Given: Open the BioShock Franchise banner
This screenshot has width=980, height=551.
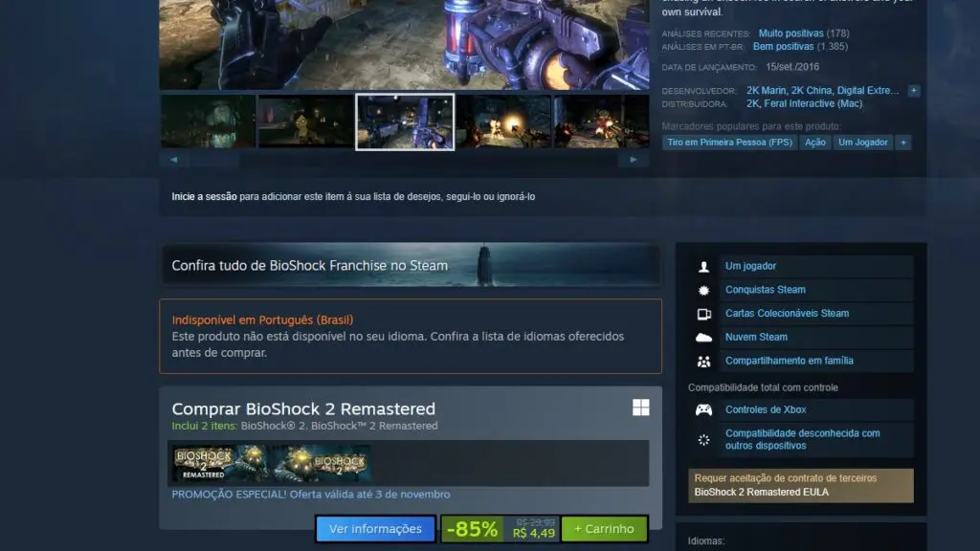Looking at the screenshot, I should click(410, 265).
